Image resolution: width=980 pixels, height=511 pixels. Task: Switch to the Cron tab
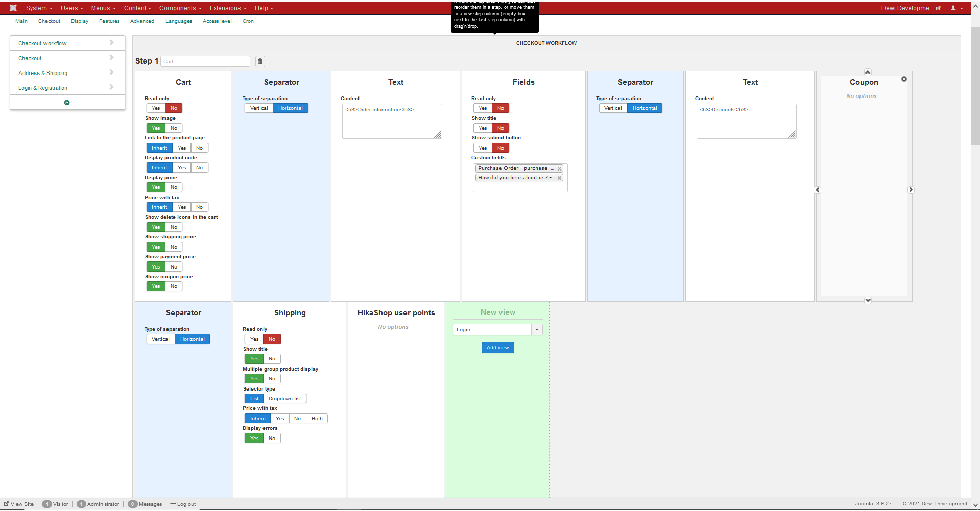click(248, 21)
